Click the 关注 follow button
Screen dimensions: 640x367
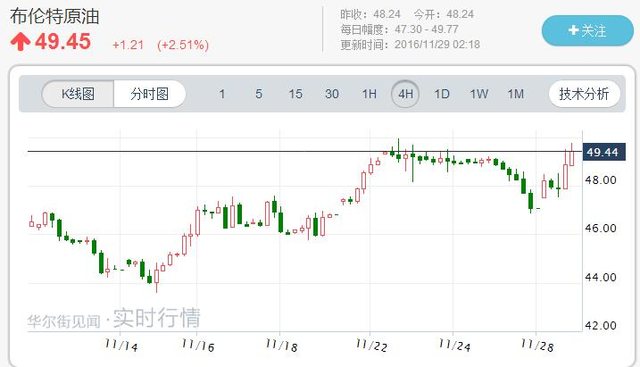587,31
